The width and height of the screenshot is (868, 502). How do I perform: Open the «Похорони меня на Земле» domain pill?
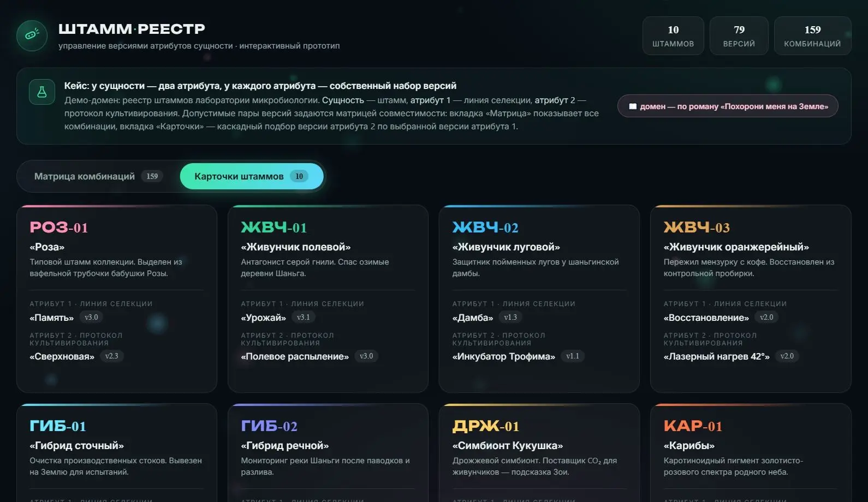pos(728,106)
